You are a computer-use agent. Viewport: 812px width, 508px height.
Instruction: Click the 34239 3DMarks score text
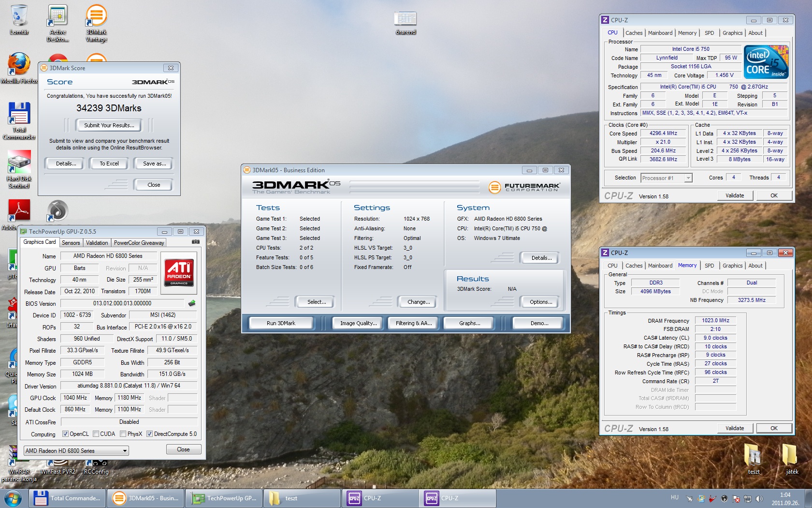tap(109, 108)
